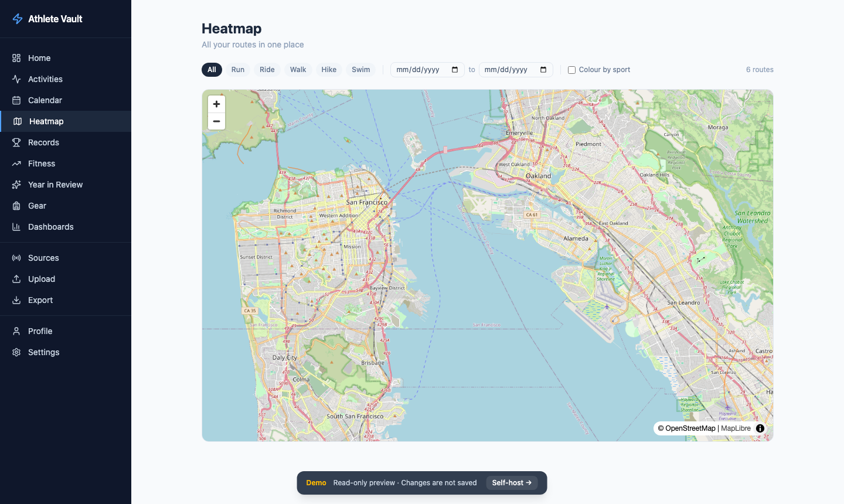Viewport: 844px width, 504px height.
Task: Click Oakland on the map
Action: pyautogui.click(x=538, y=176)
